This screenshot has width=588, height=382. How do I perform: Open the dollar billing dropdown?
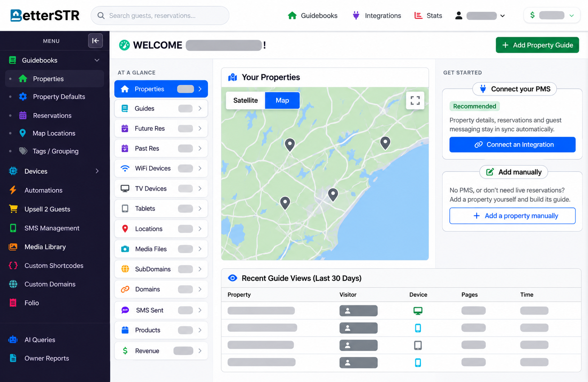552,15
